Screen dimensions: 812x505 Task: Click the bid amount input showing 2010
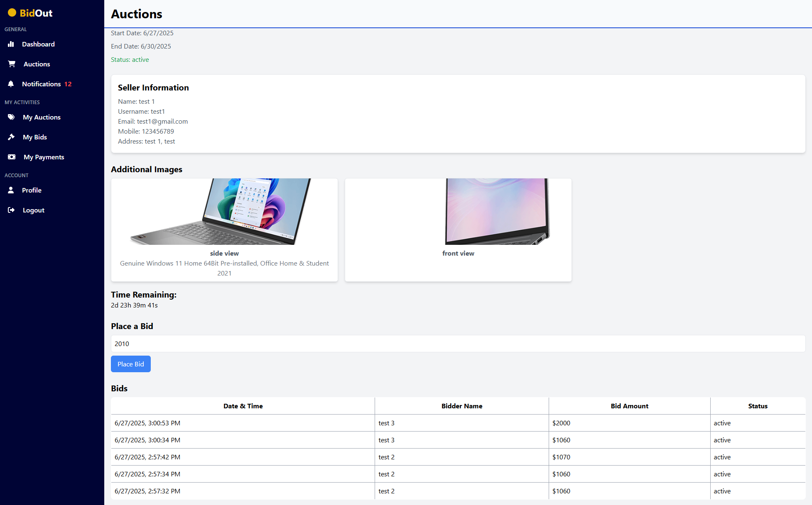[458, 344]
